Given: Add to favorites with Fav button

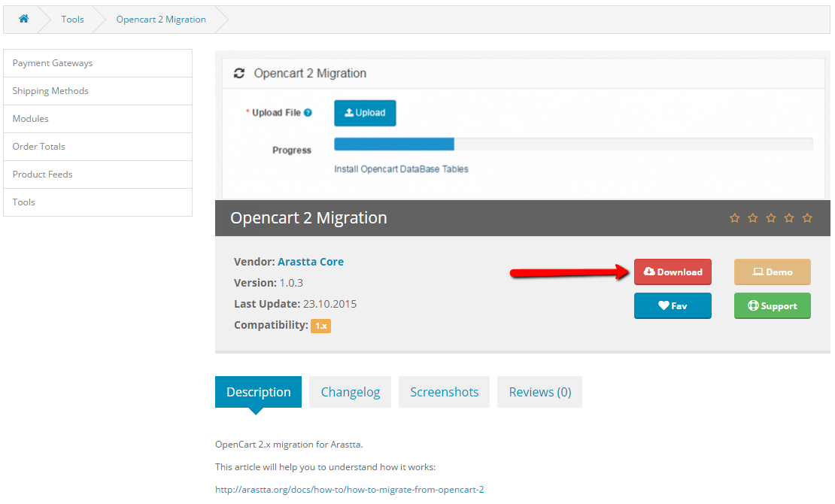Looking at the screenshot, I should (x=673, y=306).
